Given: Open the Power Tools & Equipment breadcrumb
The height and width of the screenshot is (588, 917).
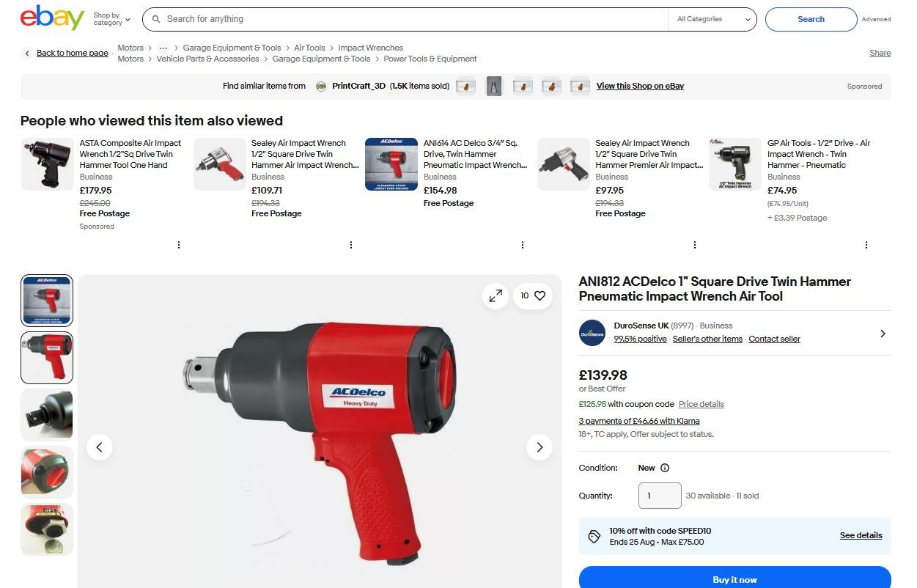Looking at the screenshot, I should point(430,59).
